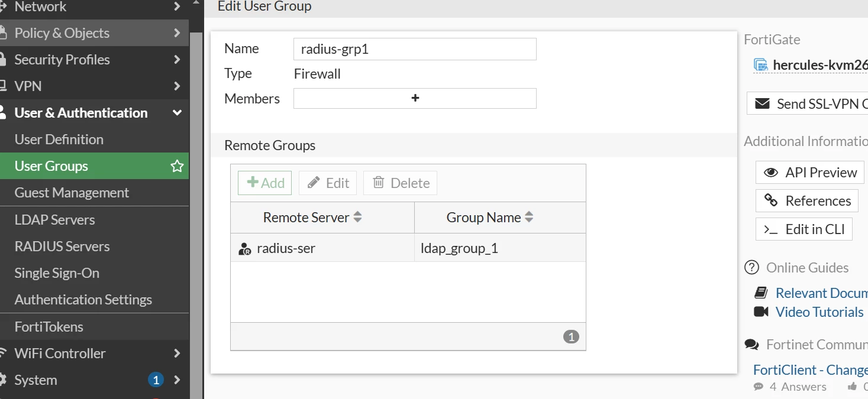Click the terminal prompt icon on Edit in CLI

771,229
